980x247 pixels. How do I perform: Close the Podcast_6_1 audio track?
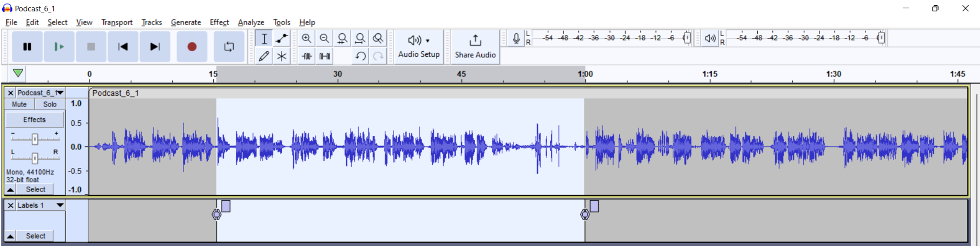pyautogui.click(x=11, y=93)
